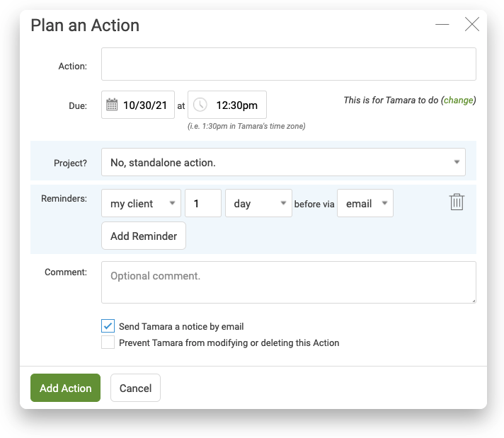Close the Plan an Action dialog
Image resolution: width=504 pixels, height=438 pixels.
click(x=472, y=24)
